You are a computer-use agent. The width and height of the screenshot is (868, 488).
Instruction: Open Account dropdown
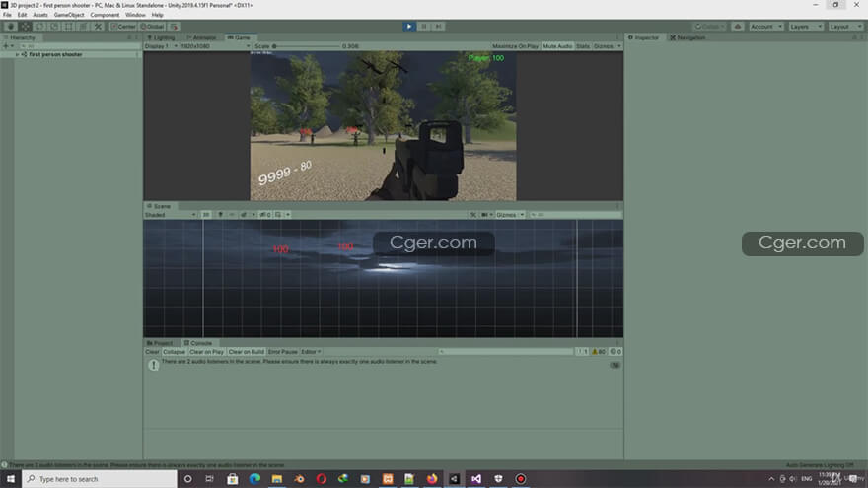766,26
